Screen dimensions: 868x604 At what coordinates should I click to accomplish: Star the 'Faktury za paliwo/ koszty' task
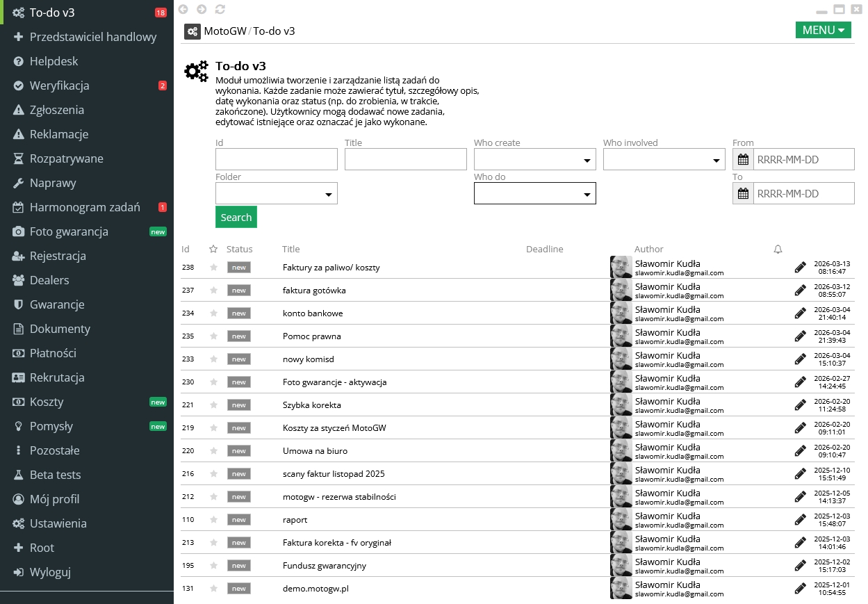(213, 268)
